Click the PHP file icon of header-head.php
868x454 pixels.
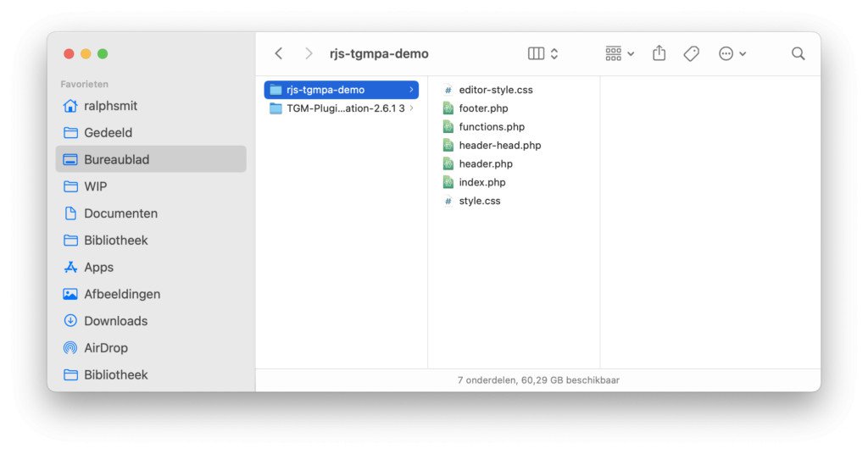[x=448, y=146]
